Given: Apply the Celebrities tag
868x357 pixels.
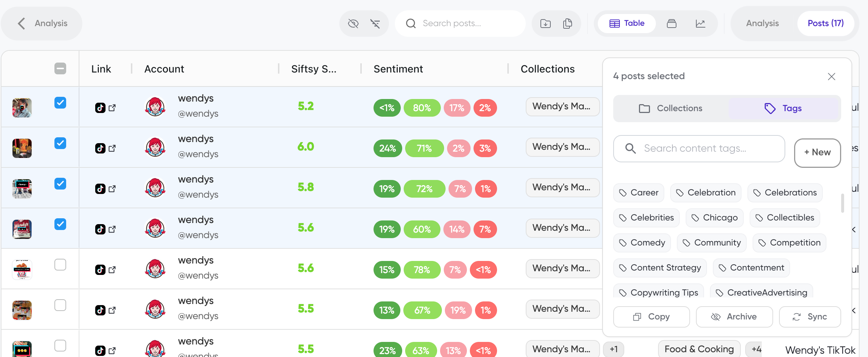Looking at the screenshot, I should click(647, 218).
